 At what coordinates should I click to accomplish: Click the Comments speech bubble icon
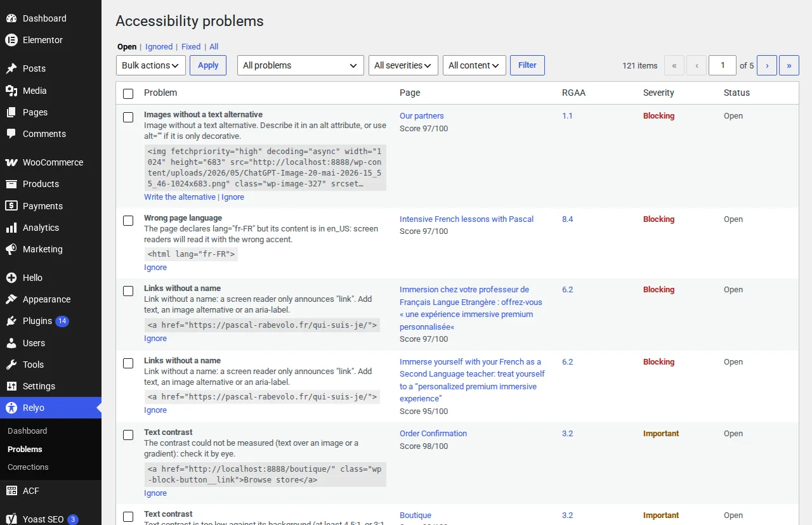[x=11, y=134]
